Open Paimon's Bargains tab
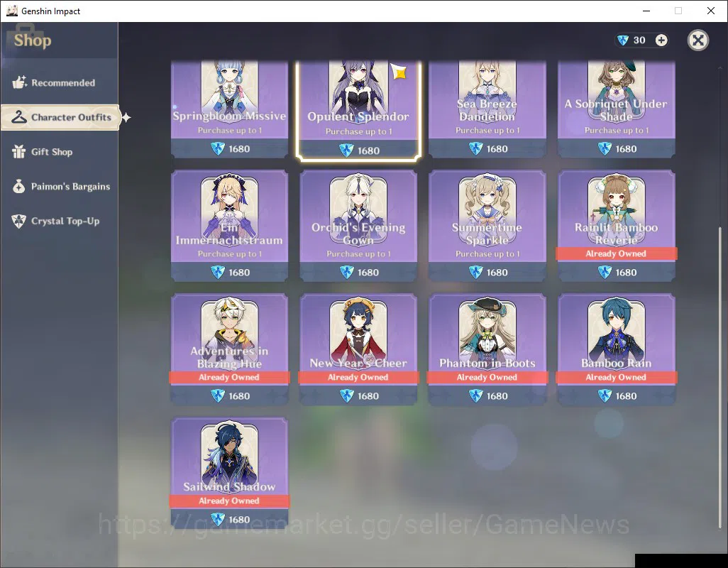Image resolution: width=728 pixels, height=568 pixels. click(60, 186)
